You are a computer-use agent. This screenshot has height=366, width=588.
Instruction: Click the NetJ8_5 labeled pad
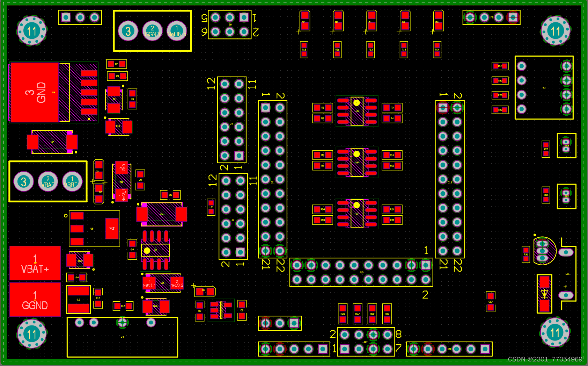point(176,31)
